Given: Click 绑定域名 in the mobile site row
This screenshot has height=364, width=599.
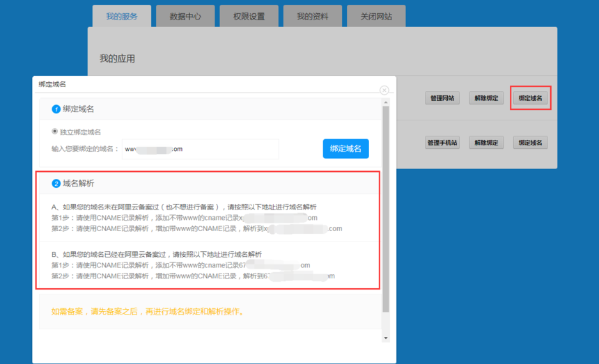Looking at the screenshot, I should coord(530,143).
